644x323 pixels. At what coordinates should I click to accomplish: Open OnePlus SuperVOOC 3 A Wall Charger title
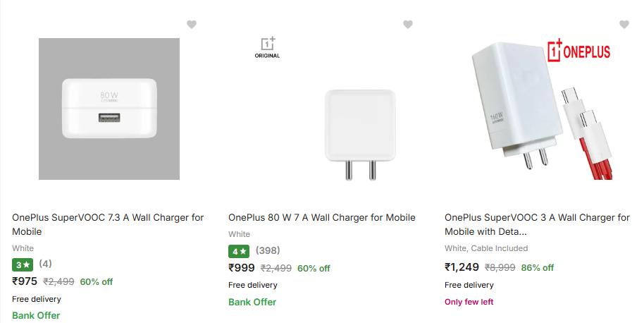(537, 224)
